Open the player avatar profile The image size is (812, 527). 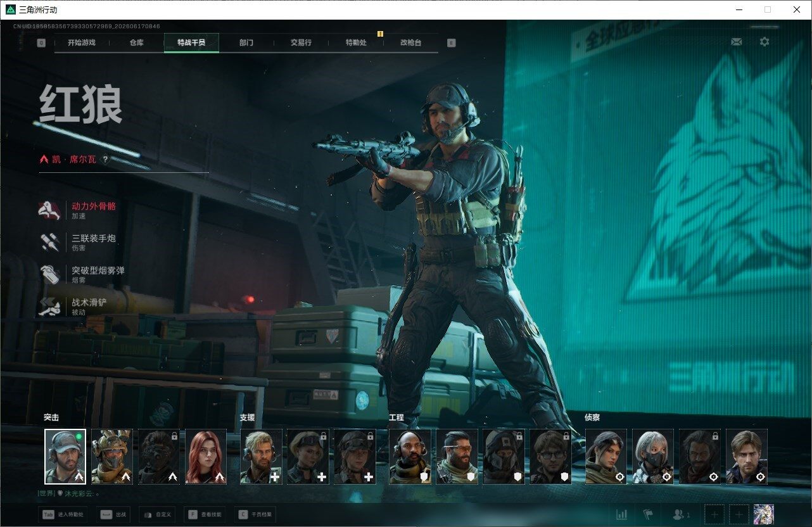(764, 514)
